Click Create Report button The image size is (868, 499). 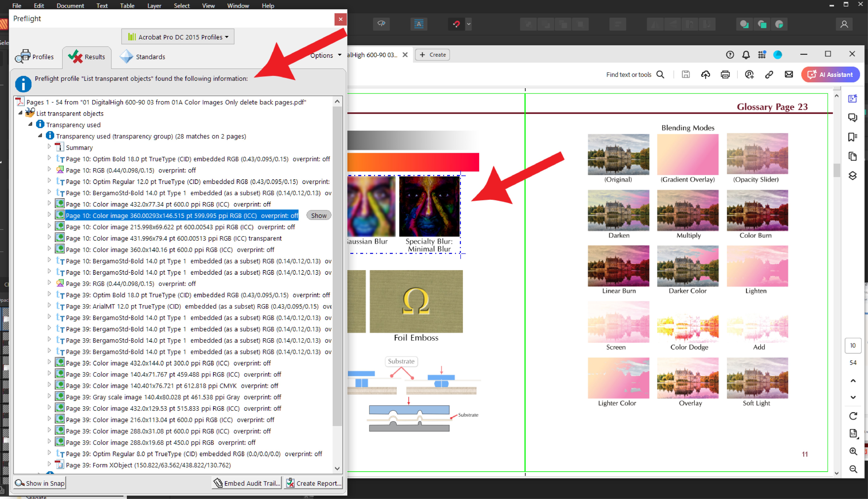313,483
